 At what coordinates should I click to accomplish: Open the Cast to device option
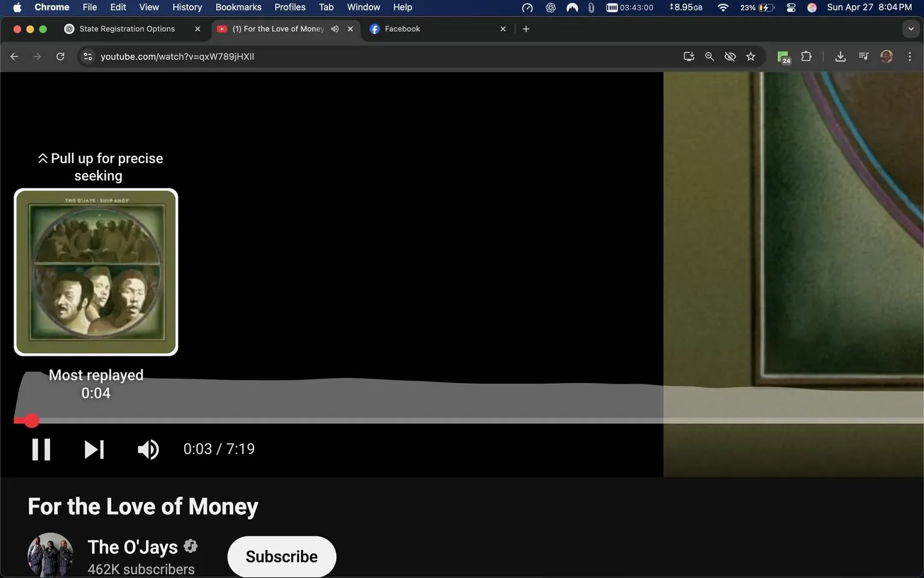(x=688, y=56)
